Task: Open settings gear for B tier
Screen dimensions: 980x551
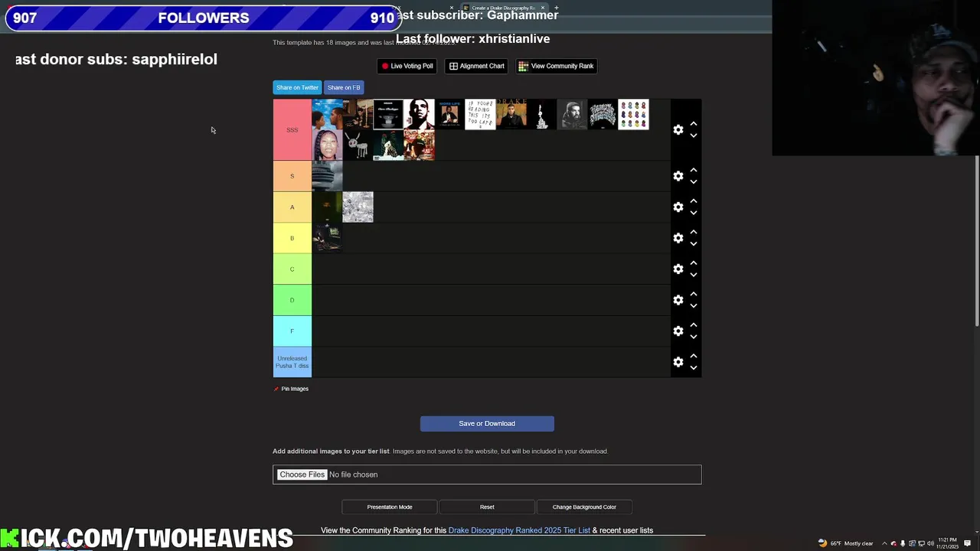Action: tap(678, 238)
